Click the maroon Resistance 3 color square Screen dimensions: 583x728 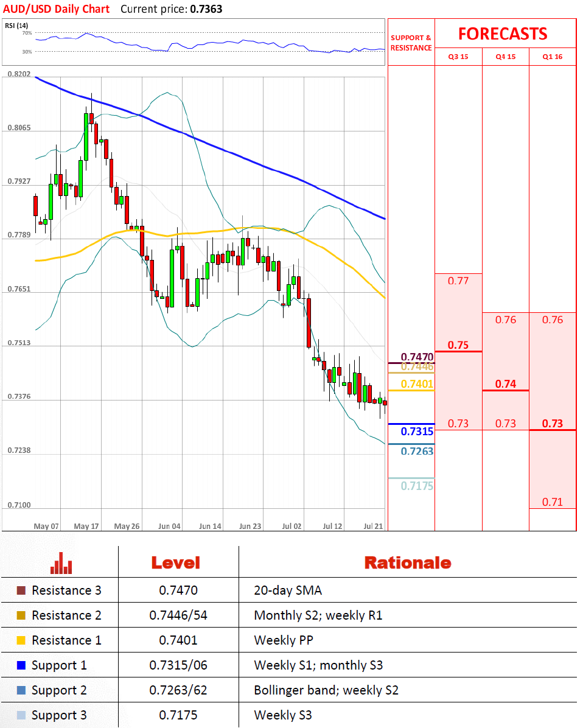(21, 590)
